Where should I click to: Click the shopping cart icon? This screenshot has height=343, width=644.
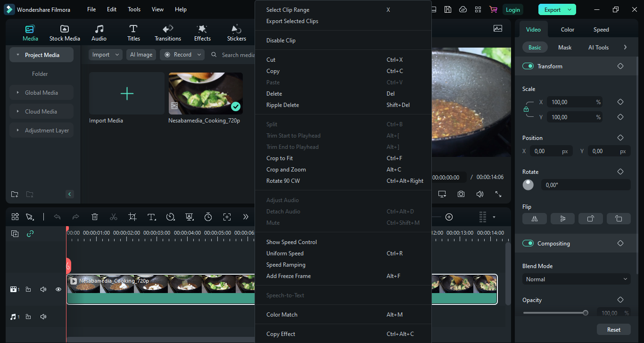tap(493, 9)
